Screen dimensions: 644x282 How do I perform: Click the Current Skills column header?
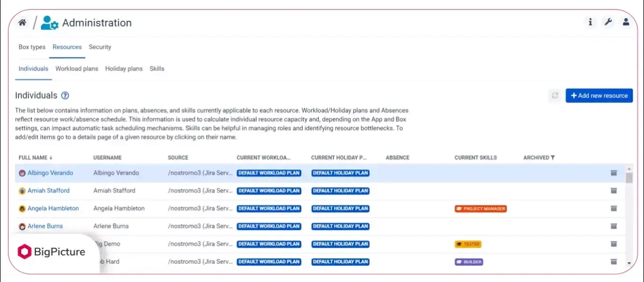pos(475,158)
